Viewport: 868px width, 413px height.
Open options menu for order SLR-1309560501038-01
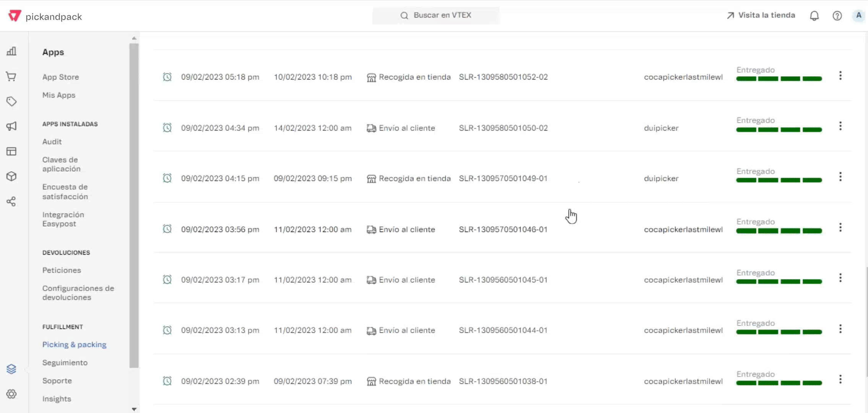(841, 379)
